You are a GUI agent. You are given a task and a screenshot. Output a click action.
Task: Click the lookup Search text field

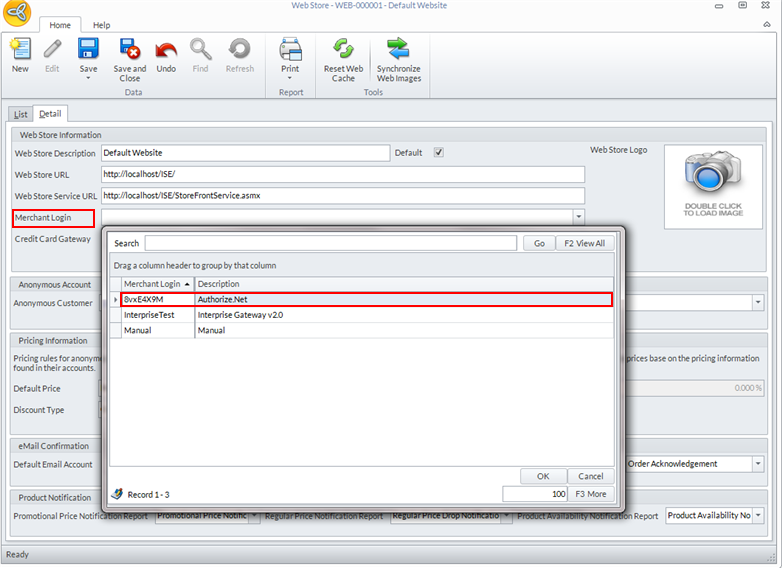330,243
